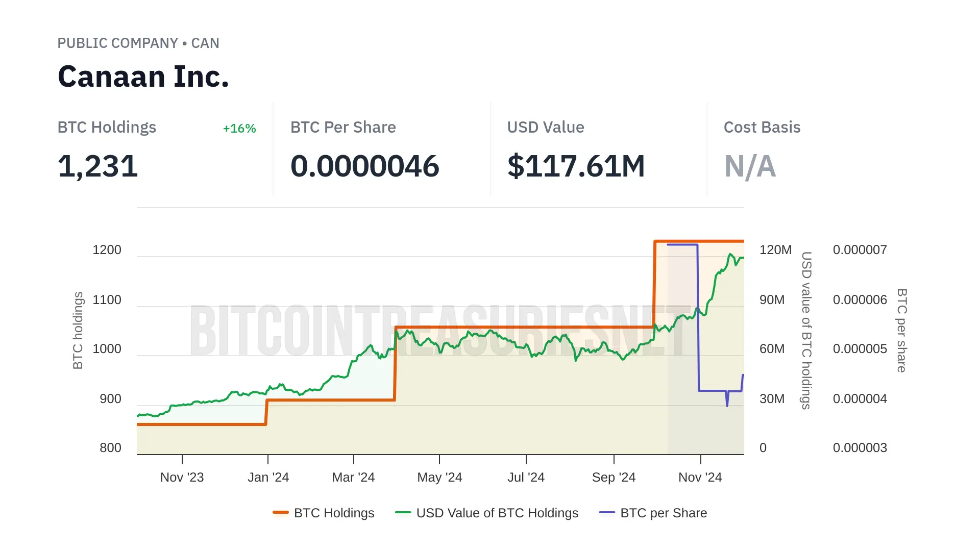
Task: Select the 1,231 BTC Holdings value
Action: [x=98, y=166]
